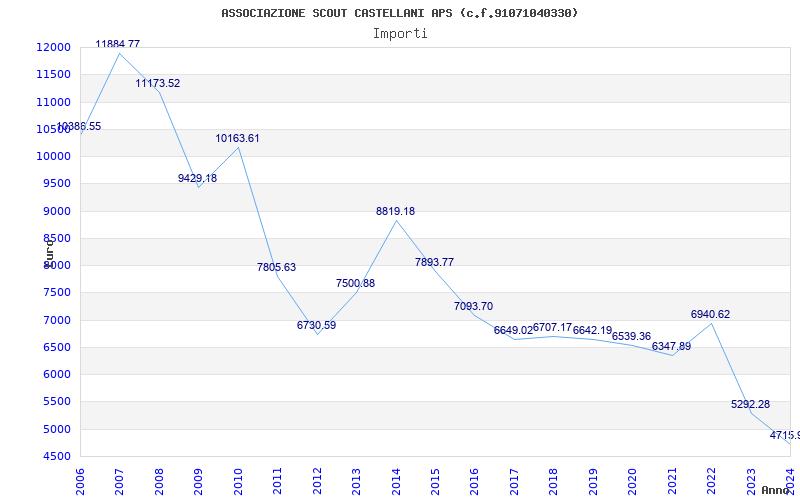This screenshot has width=800, height=500.
Task: Click data label 6642.19
Action: tap(592, 331)
